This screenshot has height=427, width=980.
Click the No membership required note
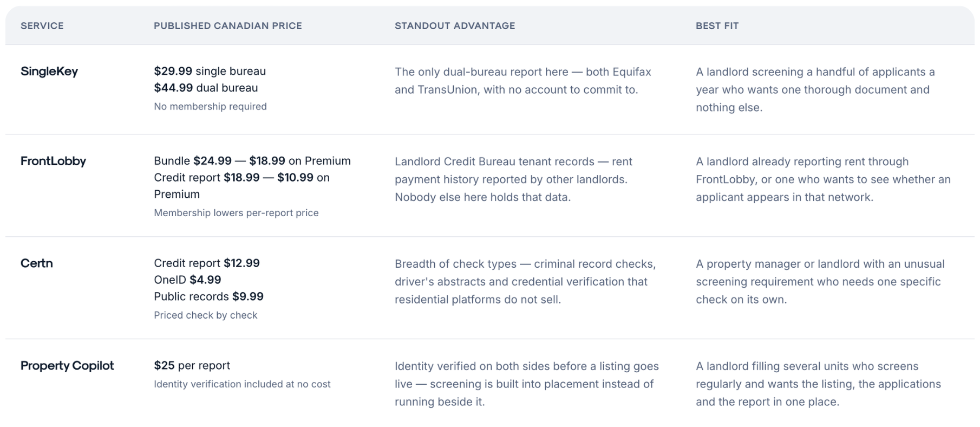pos(210,106)
